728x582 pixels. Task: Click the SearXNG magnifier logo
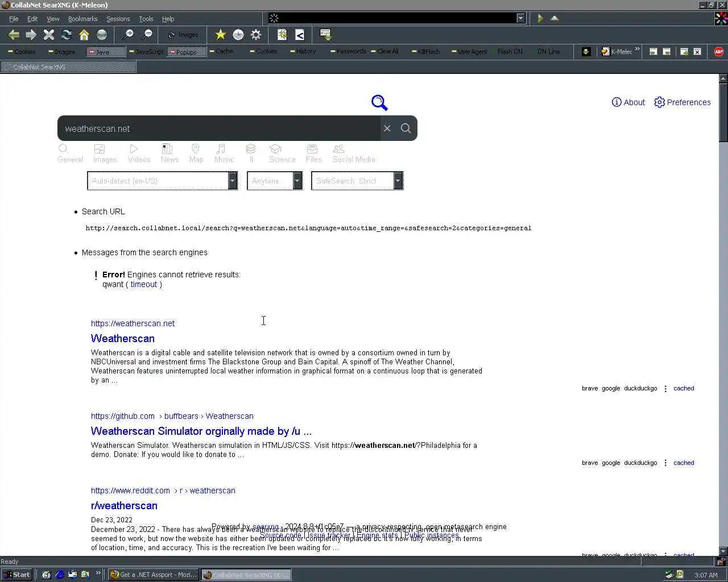pyautogui.click(x=379, y=102)
